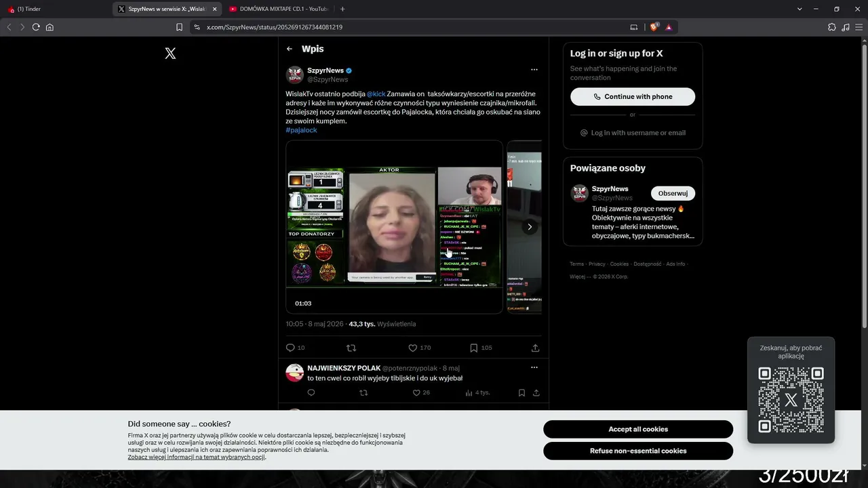Click the QR code to download the app
The image size is (868, 488).
point(791,400)
